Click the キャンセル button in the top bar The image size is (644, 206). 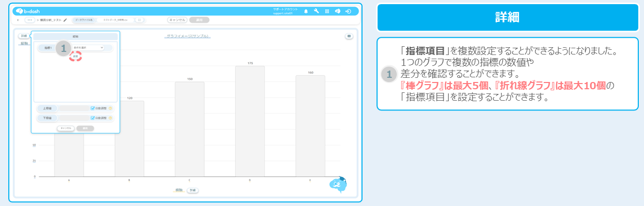pyautogui.click(x=177, y=20)
